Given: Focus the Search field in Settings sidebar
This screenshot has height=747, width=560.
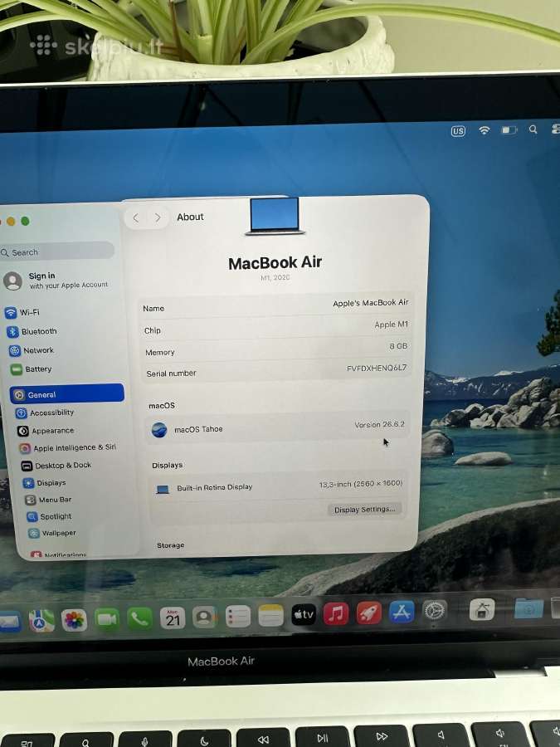Looking at the screenshot, I should [x=57, y=251].
